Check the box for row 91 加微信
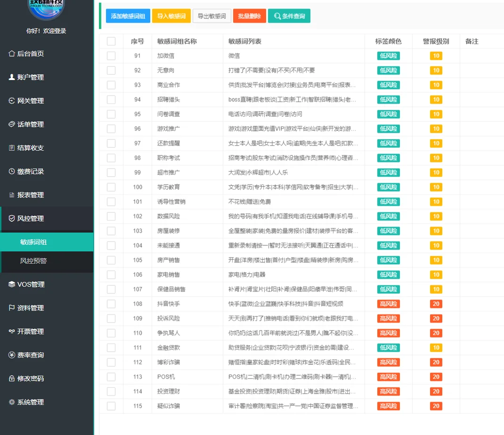Screen dimensions: 504x435 pyautogui.click(x=111, y=56)
